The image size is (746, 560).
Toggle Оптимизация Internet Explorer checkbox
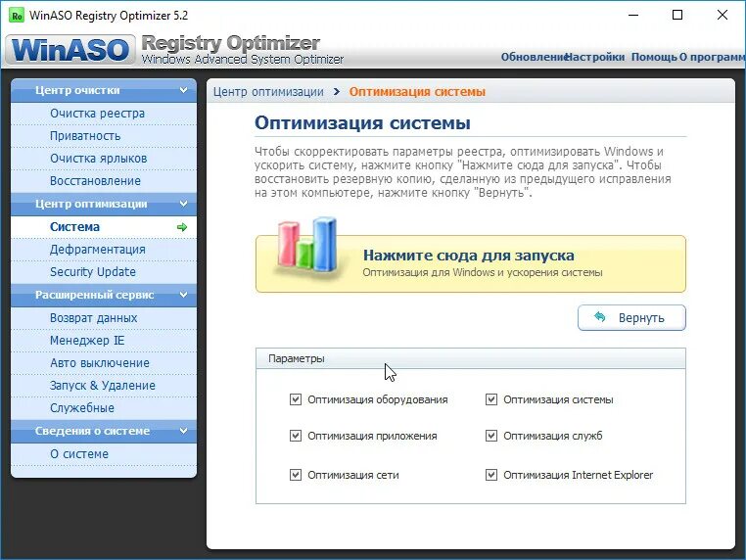pos(491,475)
